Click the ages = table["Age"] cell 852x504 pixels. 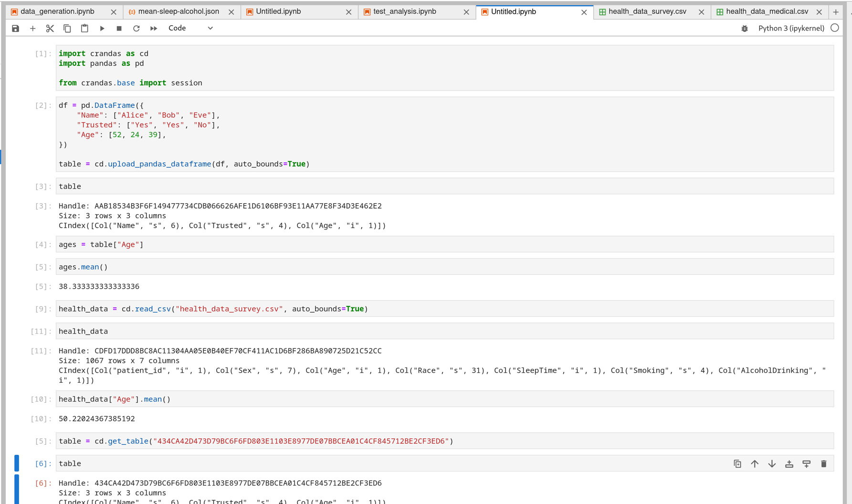click(x=445, y=244)
